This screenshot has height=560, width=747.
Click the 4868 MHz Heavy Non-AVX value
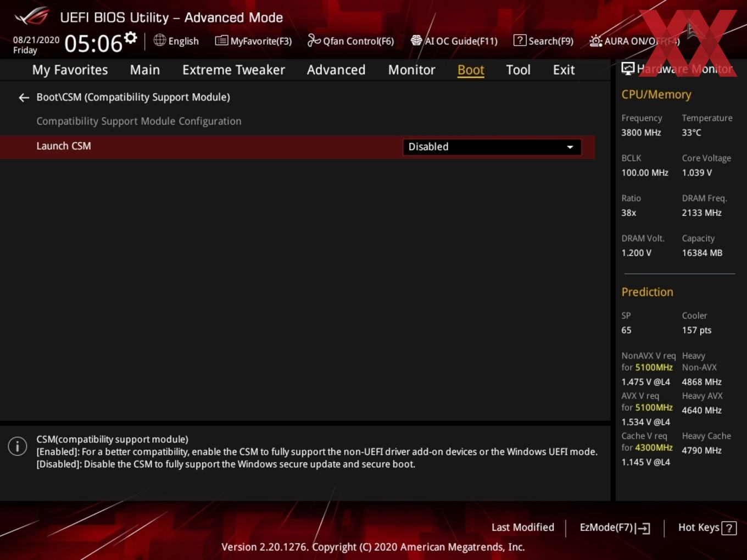(701, 382)
